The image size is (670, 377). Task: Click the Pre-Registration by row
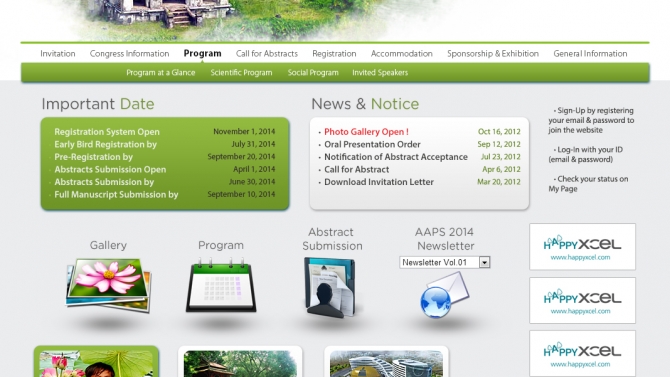165,157
